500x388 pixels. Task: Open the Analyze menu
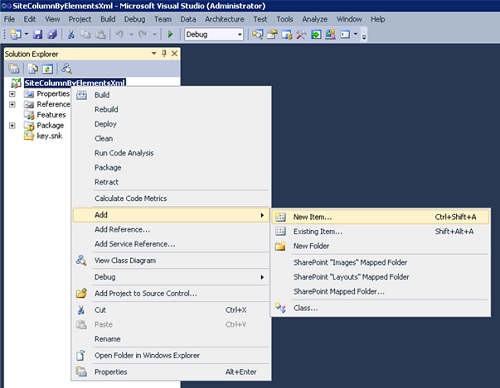(314, 19)
